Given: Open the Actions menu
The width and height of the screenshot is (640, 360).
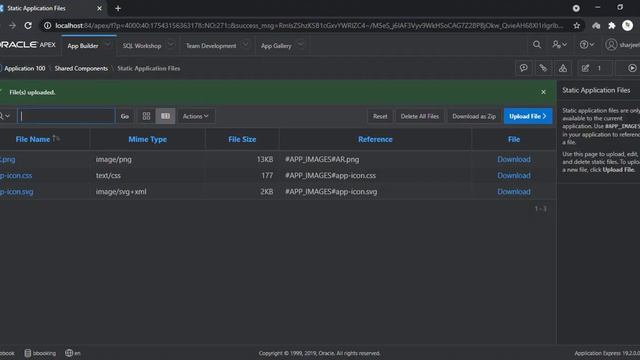Looking at the screenshot, I should (x=196, y=116).
